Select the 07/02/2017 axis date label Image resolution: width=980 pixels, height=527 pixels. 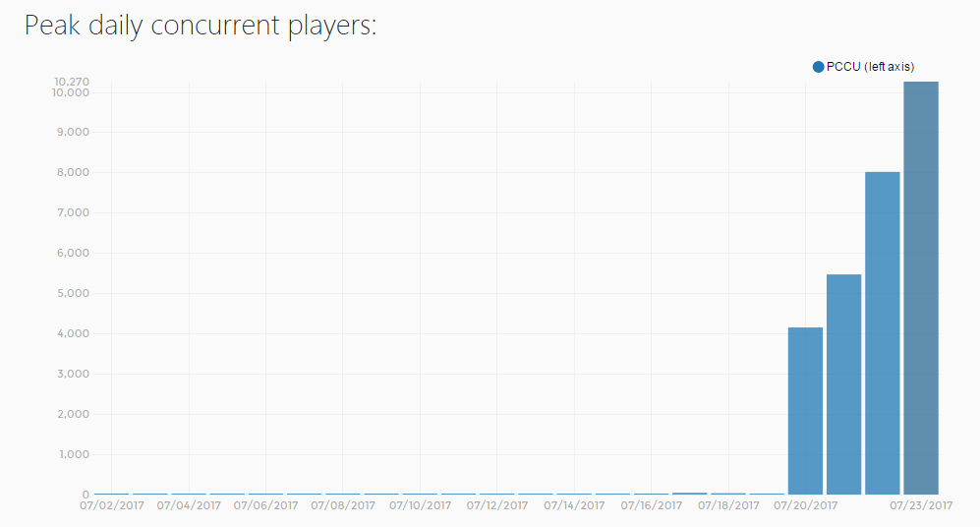[x=112, y=505]
